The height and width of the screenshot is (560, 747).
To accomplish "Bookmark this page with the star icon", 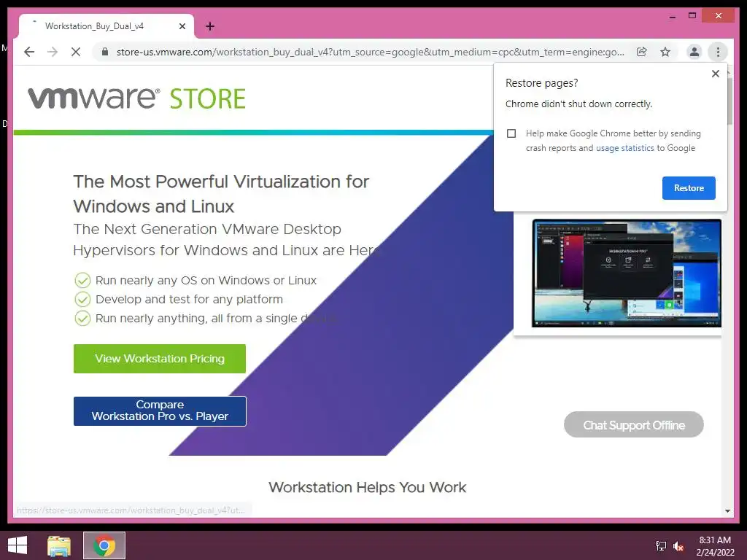I will coord(665,52).
